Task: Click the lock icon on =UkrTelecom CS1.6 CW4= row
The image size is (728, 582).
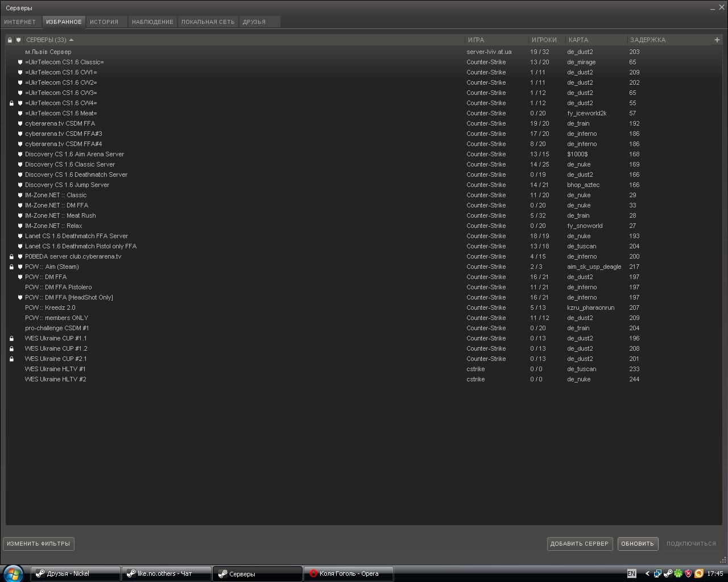Action: click(11, 103)
